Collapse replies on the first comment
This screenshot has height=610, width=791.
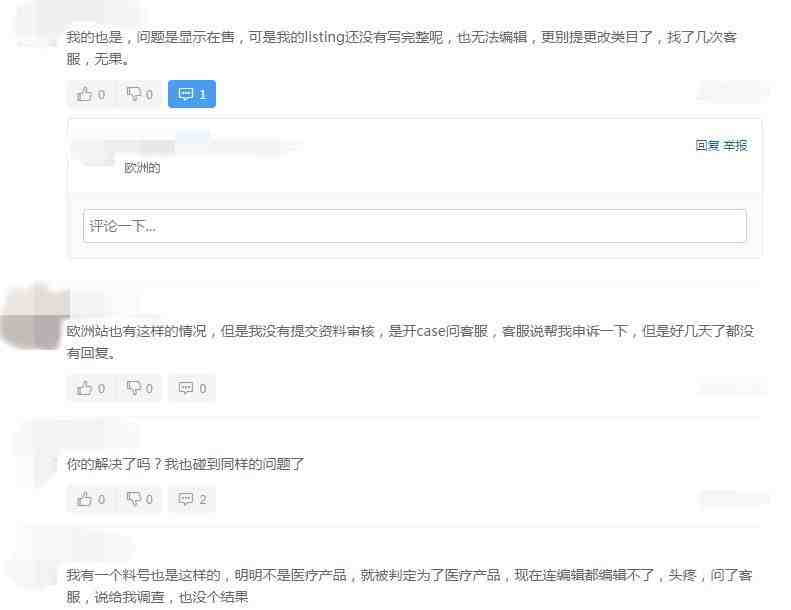coord(192,94)
